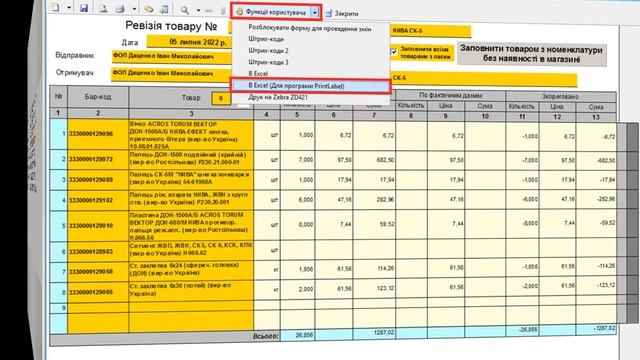Click the sum cell 282,96 in row 4
640x360 pixels.
coord(374,200)
